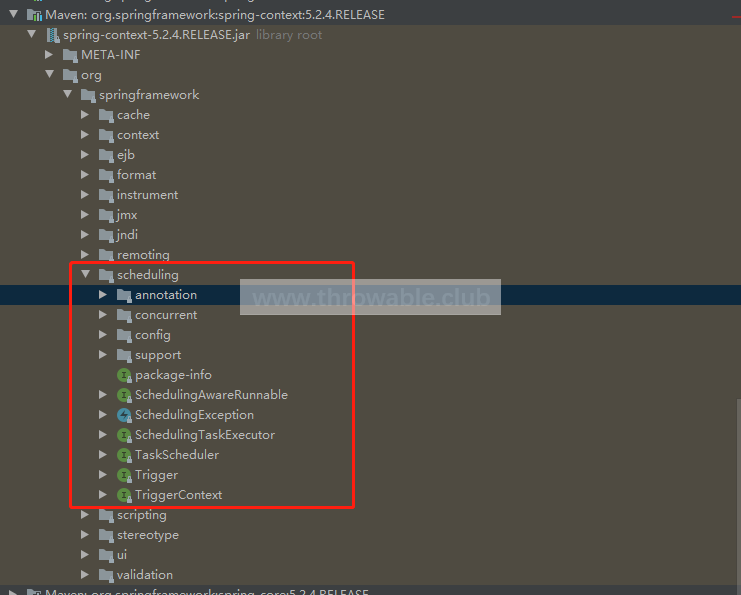Expand the validation package arrow
Screen dimensions: 741x595
coord(85,575)
